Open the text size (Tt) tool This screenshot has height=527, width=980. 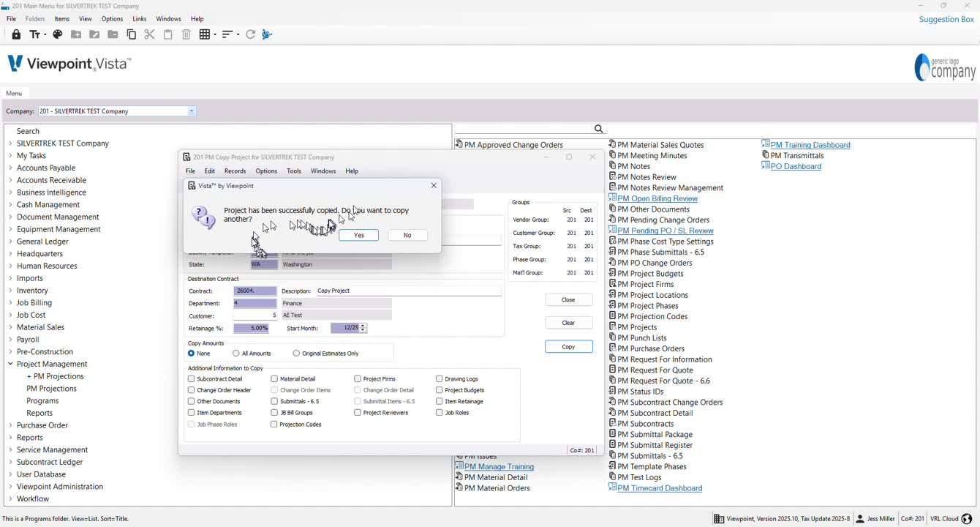(x=34, y=34)
